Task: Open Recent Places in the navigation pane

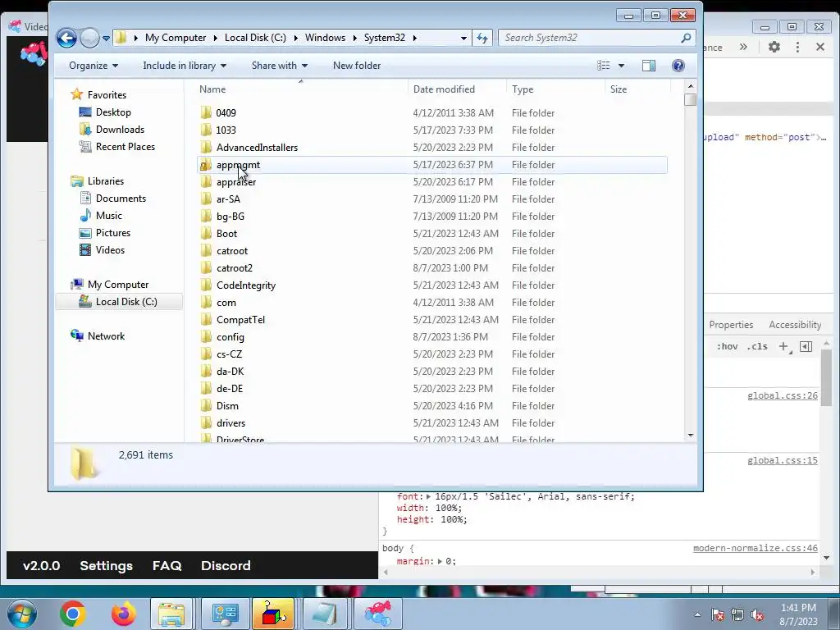Action: click(126, 146)
